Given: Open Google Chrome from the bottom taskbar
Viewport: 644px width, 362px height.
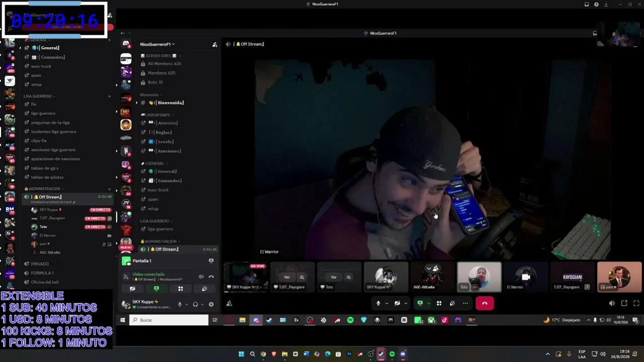Looking at the screenshot, I should [x=263, y=354].
